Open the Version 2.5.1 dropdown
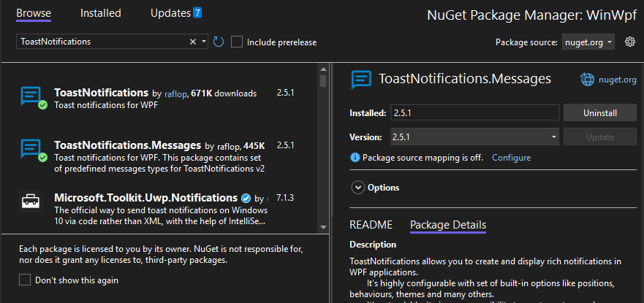 (474, 137)
